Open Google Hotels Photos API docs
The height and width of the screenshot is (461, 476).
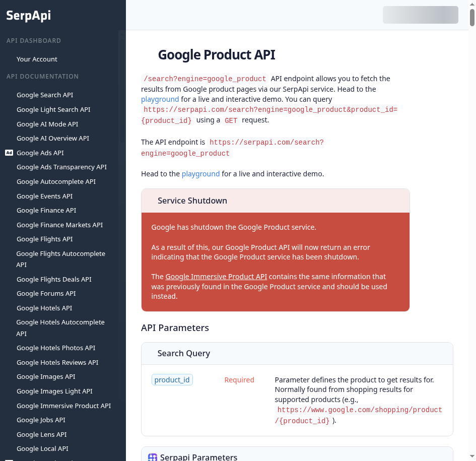point(56,348)
